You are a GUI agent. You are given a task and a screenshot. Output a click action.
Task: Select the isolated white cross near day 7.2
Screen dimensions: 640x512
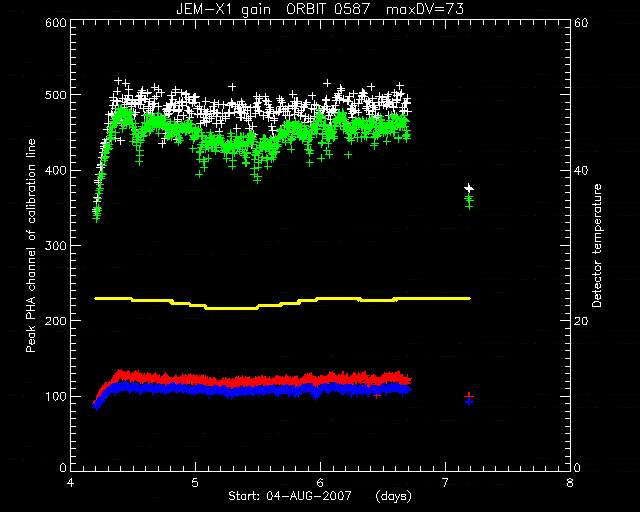point(469,188)
